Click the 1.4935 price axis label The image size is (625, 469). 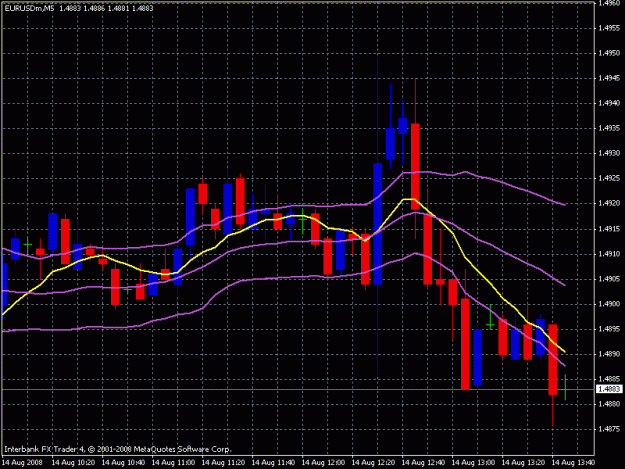tap(609, 128)
